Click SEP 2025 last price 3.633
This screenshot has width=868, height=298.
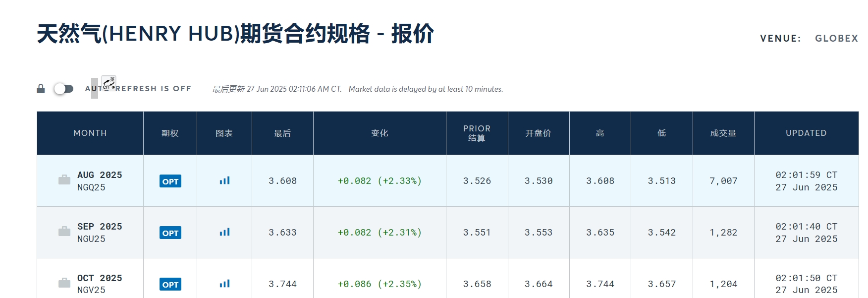tap(282, 233)
